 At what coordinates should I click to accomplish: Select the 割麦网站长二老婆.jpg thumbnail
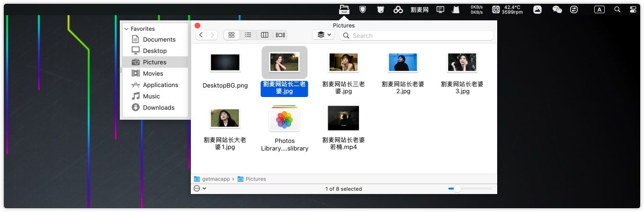pyautogui.click(x=284, y=62)
